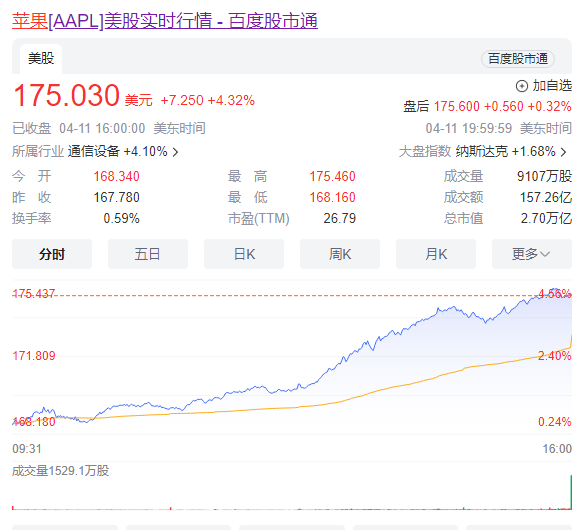
Task: Click 市盈(TTM) value 26.79
Action: pyautogui.click(x=340, y=218)
